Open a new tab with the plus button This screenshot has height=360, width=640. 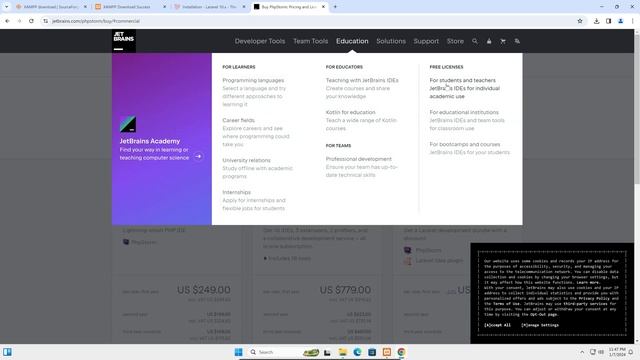335,7
